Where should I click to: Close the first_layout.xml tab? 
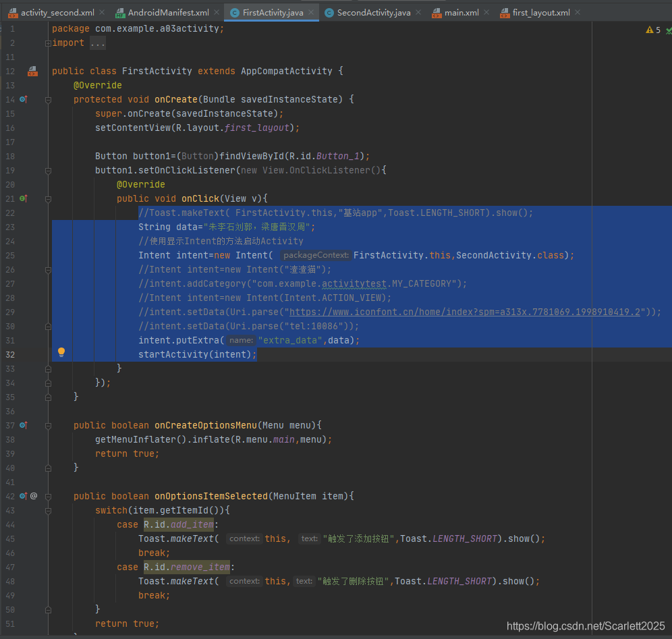click(x=578, y=12)
